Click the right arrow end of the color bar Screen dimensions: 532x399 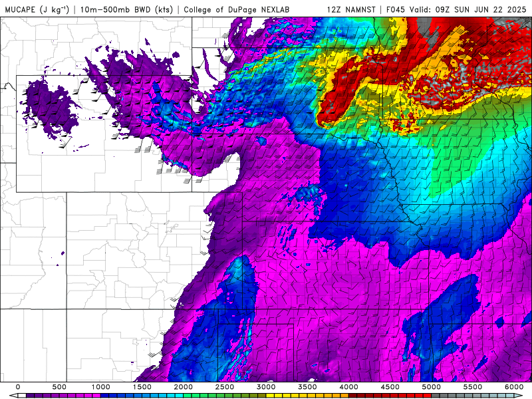518,396
